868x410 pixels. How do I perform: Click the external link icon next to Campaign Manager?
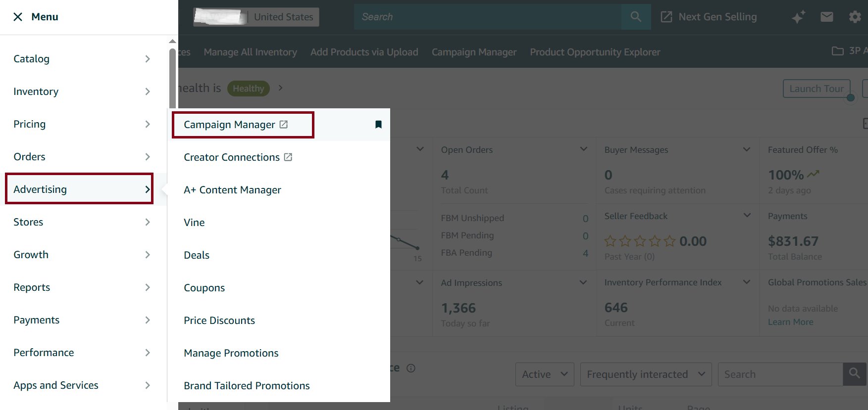284,124
